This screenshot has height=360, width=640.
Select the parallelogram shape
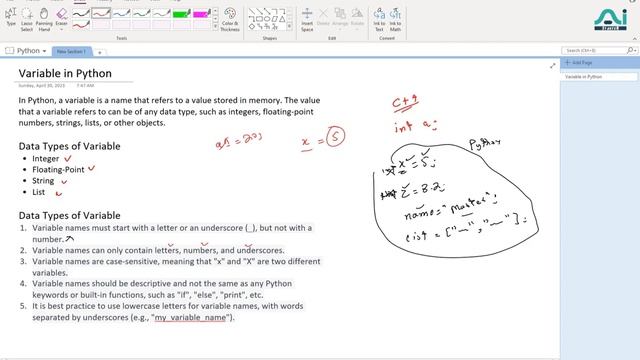[x=275, y=19]
